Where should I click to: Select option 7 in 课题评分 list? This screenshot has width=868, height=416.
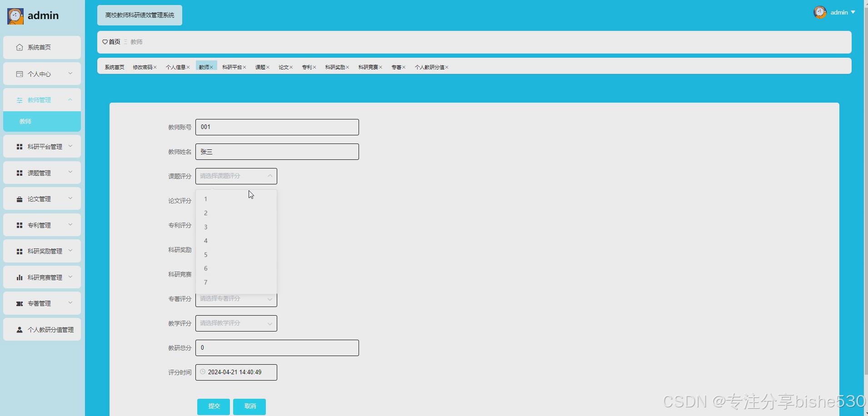tap(236, 282)
